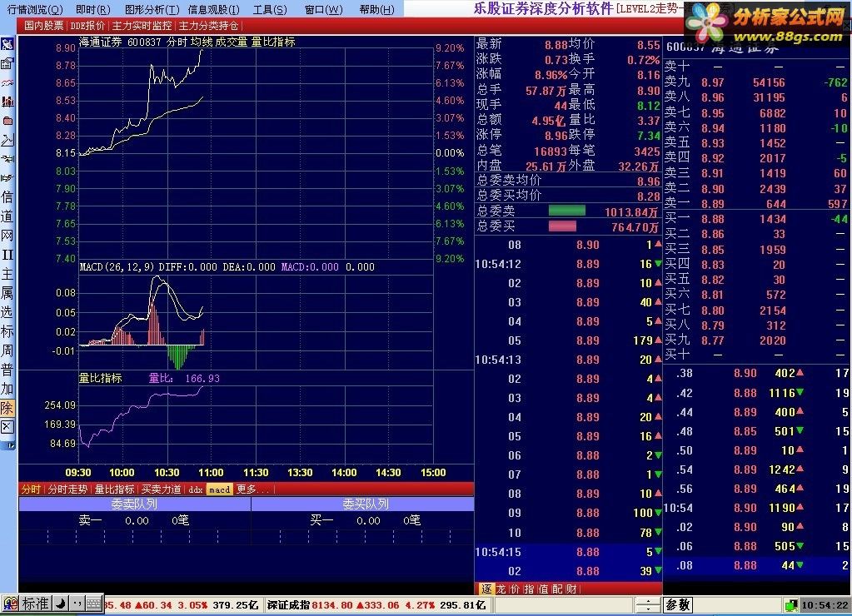Click the pink 总委买 bar

tap(562, 226)
